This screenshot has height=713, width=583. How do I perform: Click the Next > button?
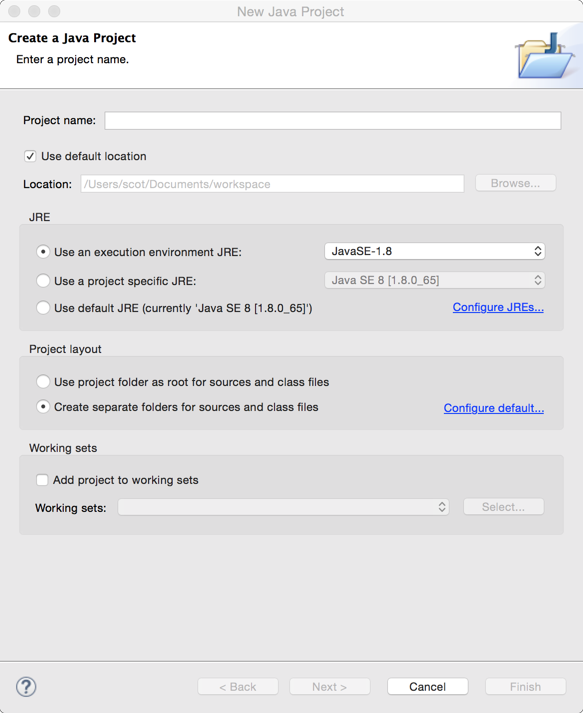tap(330, 687)
